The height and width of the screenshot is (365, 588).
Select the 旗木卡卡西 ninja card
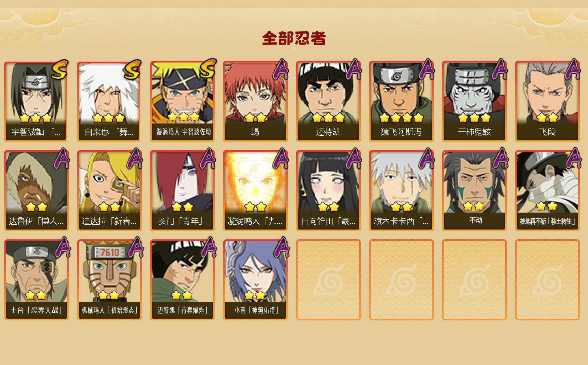pyautogui.click(x=401, y=191)
